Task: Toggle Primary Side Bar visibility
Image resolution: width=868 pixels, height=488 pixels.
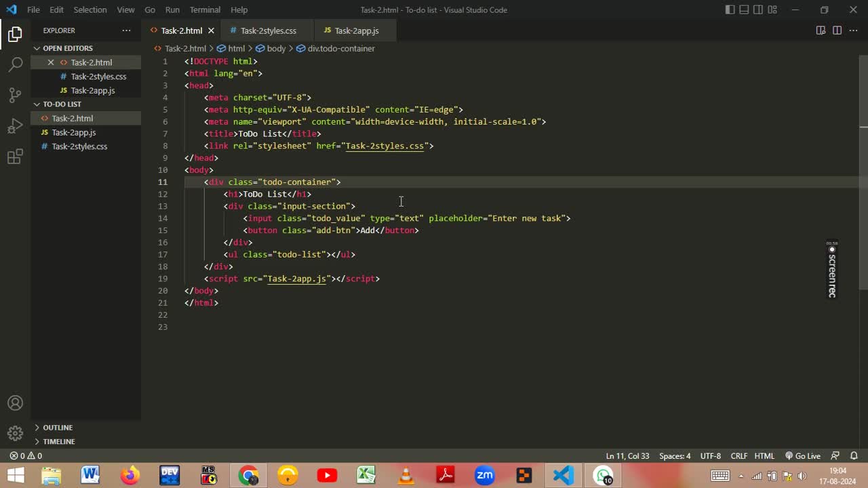Action: click(730, 9)
